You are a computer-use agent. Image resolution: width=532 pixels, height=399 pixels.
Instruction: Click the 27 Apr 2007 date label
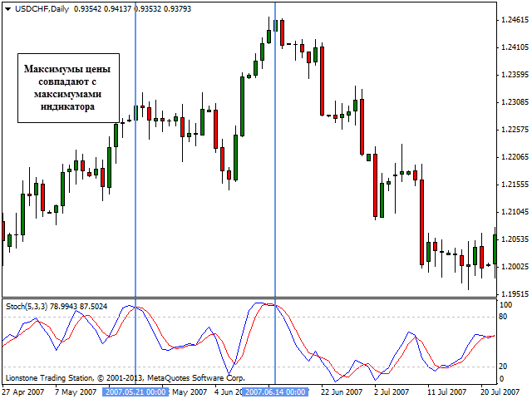coord(23,392)
